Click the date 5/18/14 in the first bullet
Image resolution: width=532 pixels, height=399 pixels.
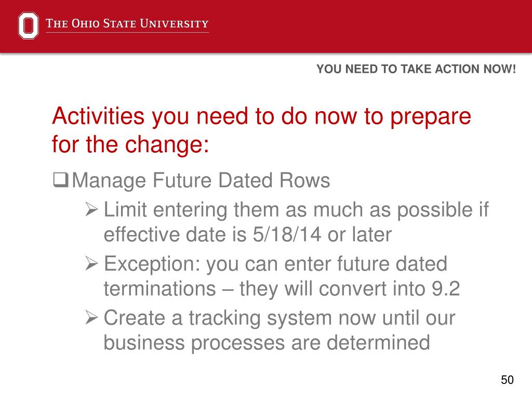(x=287, y=234)
